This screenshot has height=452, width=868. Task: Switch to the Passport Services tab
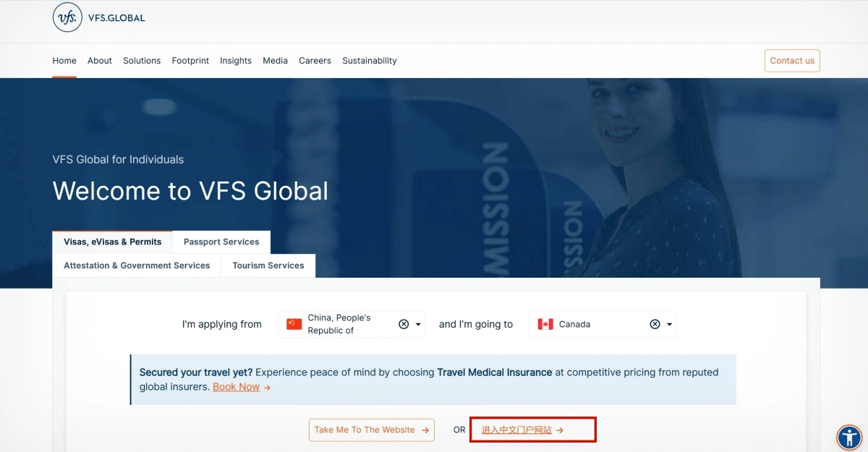221,242
